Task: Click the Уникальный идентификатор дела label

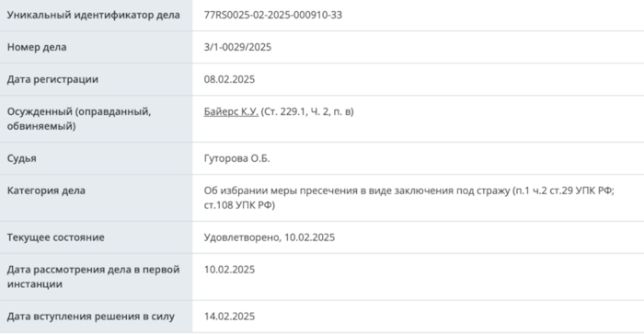Action: [x=93, y=16]
